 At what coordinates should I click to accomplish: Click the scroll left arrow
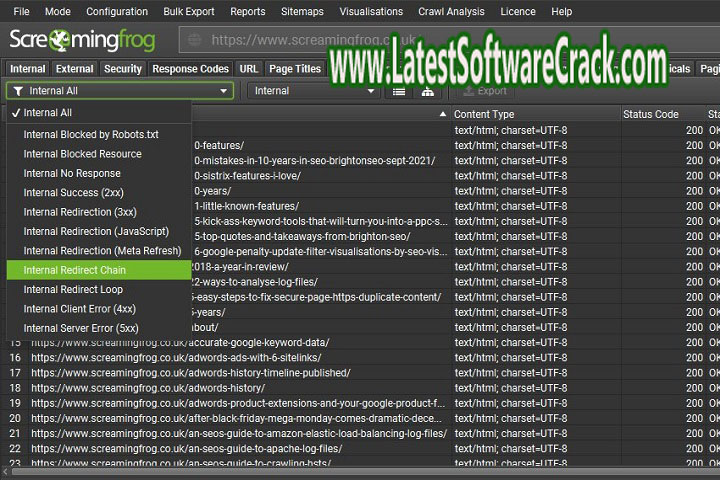(5, 471)
